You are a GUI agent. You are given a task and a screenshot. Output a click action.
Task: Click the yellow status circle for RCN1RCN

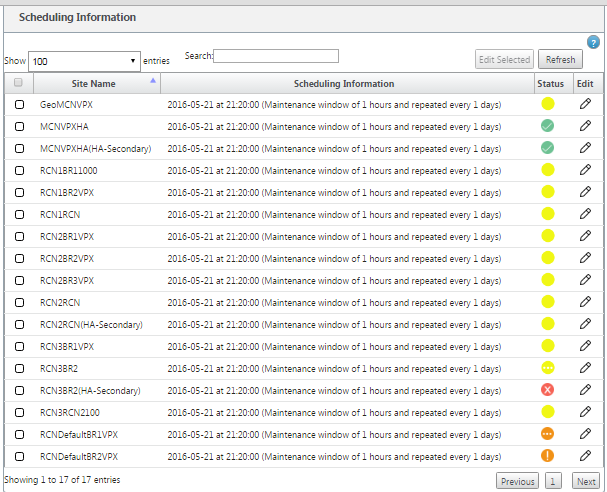547,214
